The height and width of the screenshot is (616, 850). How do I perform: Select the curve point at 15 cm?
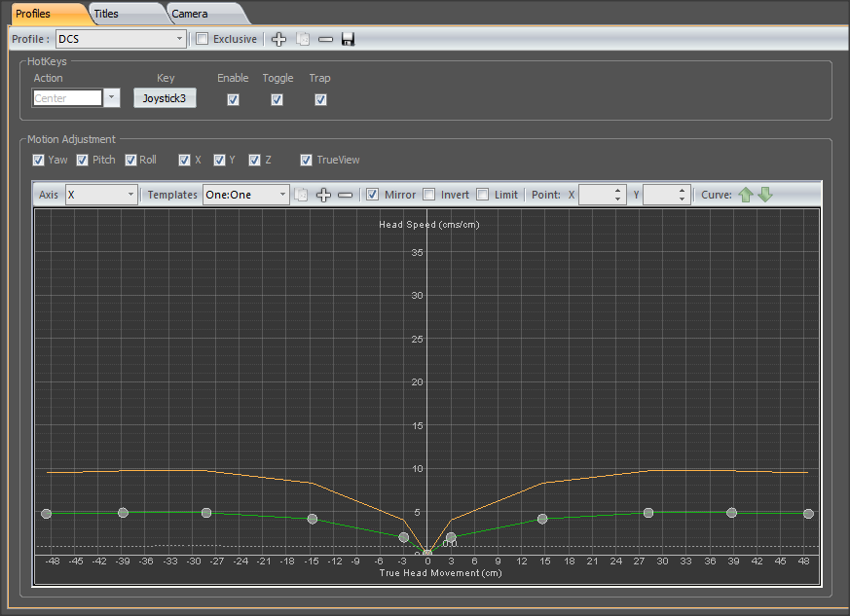pos(543,519)
